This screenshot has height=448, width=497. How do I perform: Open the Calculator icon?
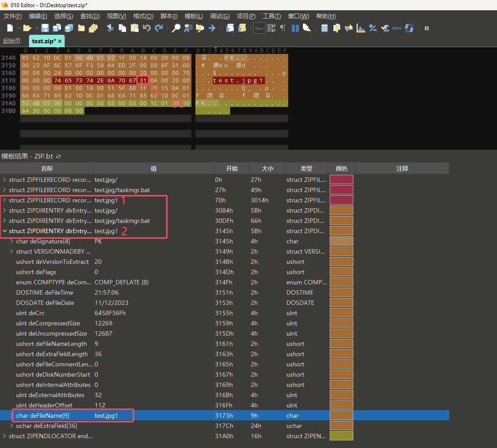(324, 28)
